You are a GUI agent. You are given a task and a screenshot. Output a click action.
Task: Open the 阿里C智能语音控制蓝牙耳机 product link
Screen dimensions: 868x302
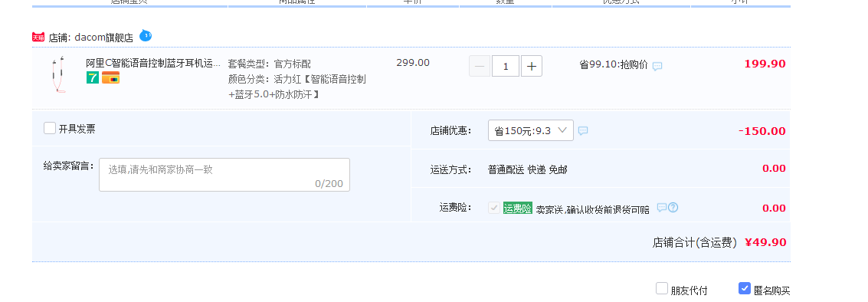coord(153,63)
